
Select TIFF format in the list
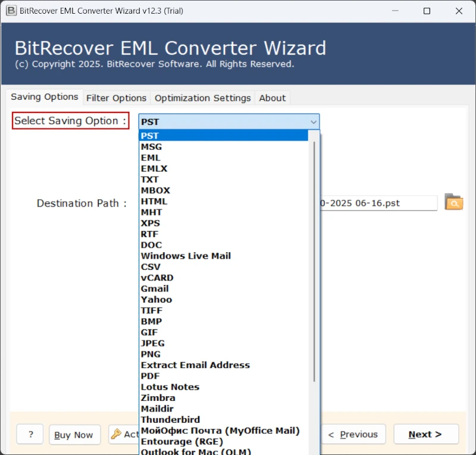(x=224, y=310)
